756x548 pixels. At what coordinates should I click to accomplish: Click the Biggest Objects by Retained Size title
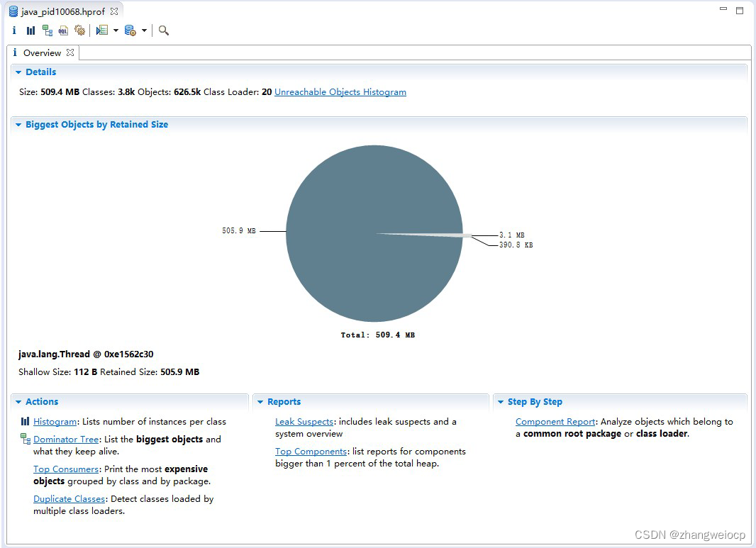coord(97,124)
